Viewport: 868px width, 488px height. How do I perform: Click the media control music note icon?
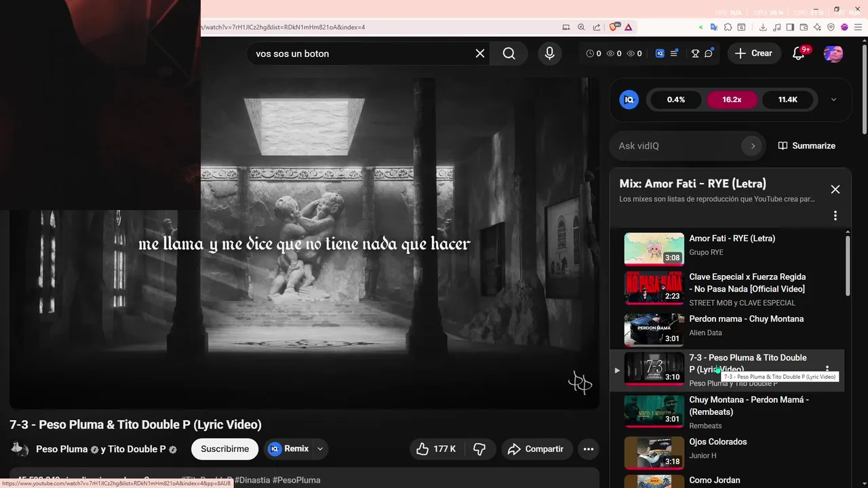777,27
